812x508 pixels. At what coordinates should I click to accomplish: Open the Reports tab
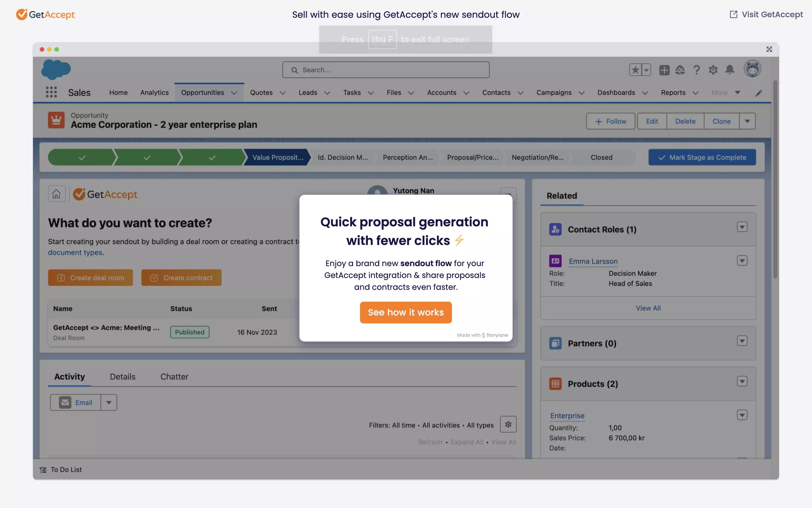[x=673, y=92]
